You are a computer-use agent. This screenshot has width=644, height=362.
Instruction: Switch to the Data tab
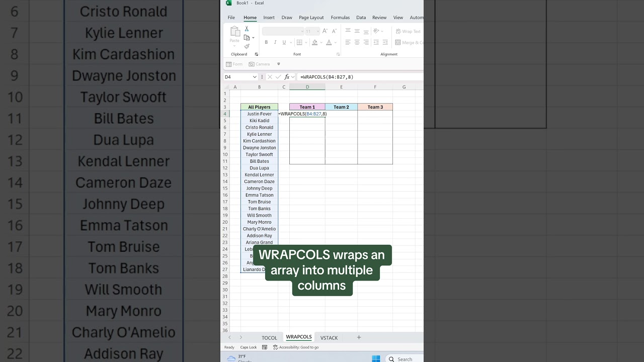pyautogui.click(x=361, y=18)
